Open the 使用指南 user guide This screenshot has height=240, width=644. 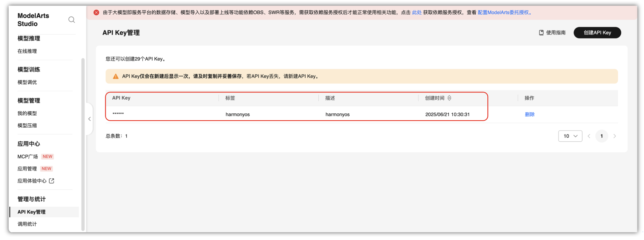(552, 33)
